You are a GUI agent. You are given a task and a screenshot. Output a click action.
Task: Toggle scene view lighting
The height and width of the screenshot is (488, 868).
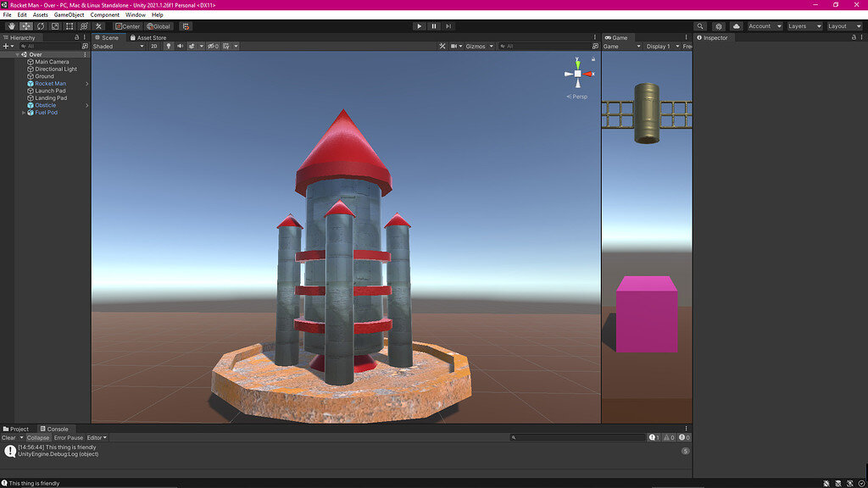pyautogui.click(x=169, y=47)
